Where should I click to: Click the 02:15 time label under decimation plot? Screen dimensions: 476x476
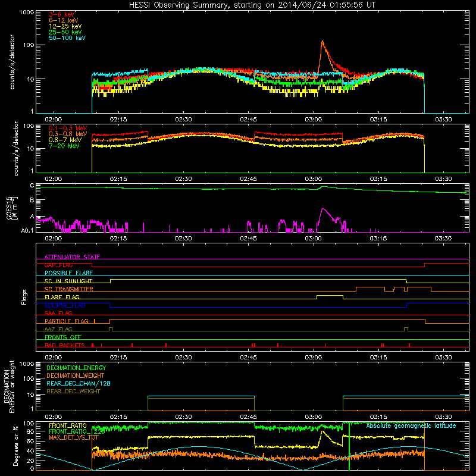pyautogui.click(x=118, y=417)
